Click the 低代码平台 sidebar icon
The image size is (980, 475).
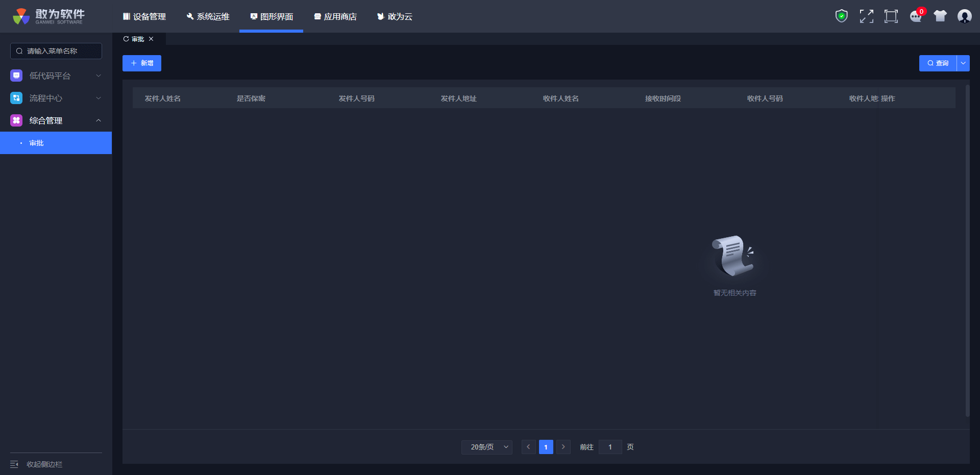pyautogui.click(x=16, y=76)
